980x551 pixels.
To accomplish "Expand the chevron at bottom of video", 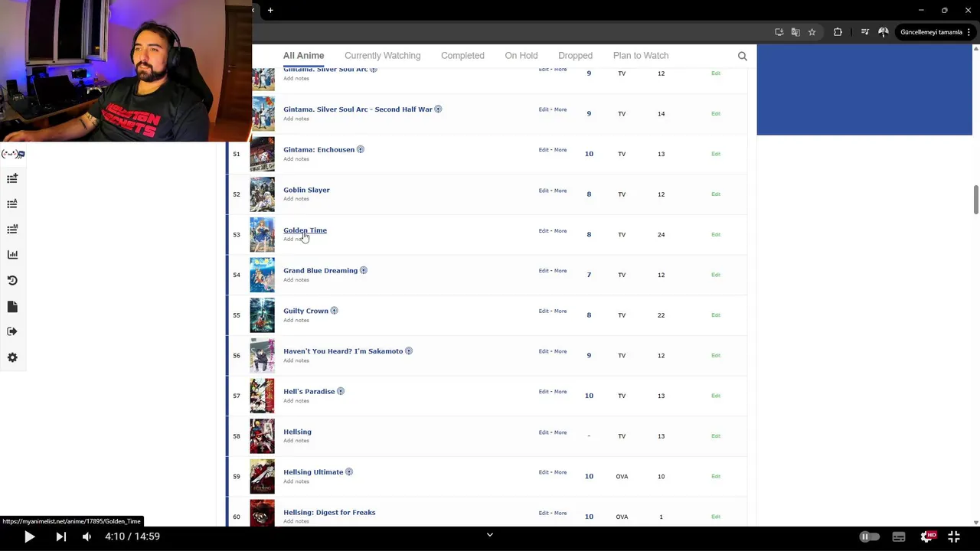I will tap(490, 535).
